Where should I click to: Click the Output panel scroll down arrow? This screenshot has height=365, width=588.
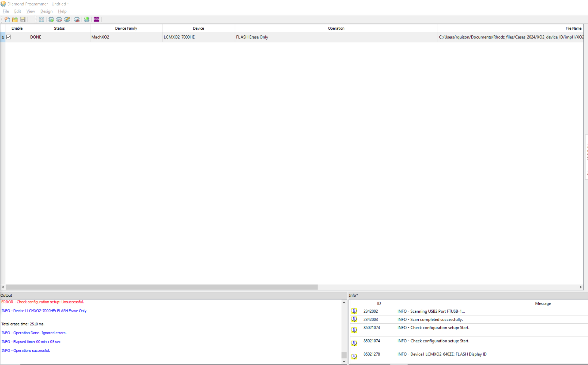tap(344, 361)
